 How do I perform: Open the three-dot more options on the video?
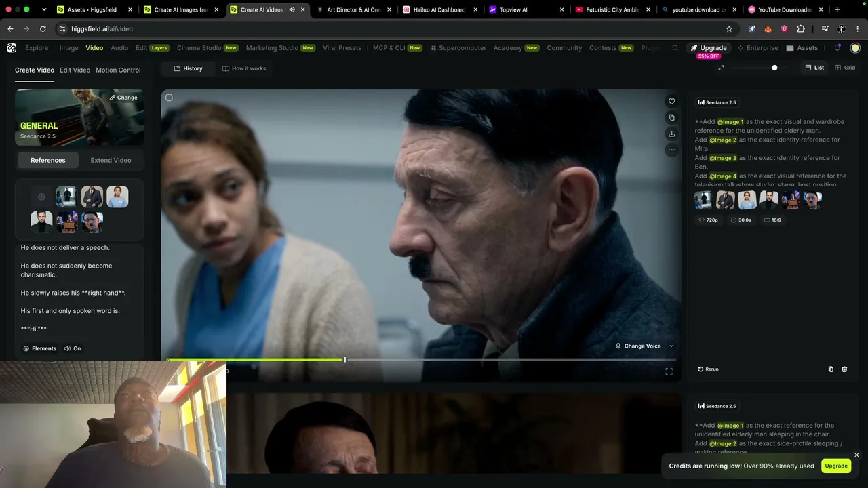click(x=671, y=150)
